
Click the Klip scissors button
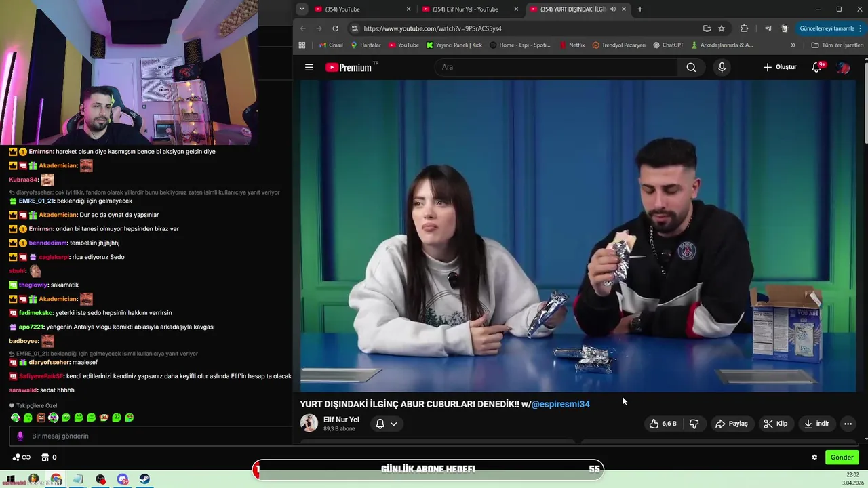(x=775, y=424)
